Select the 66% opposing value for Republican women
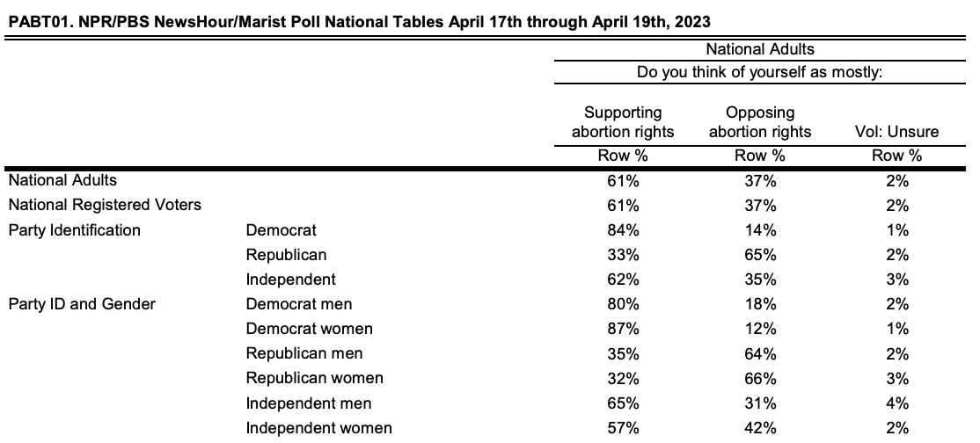 pyautogui.click(x=760, y=379)
